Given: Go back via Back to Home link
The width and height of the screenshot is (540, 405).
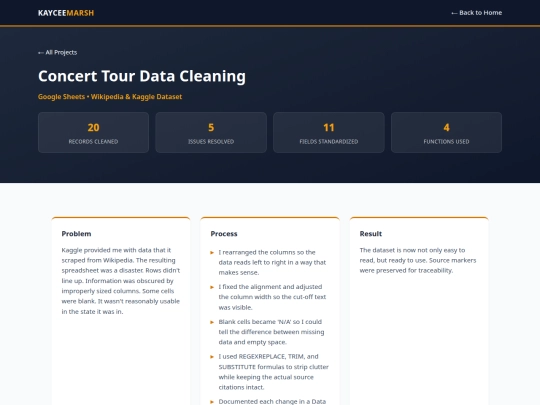Looking at the screenshot, I should pyautogui.click(x=476, y=13).
